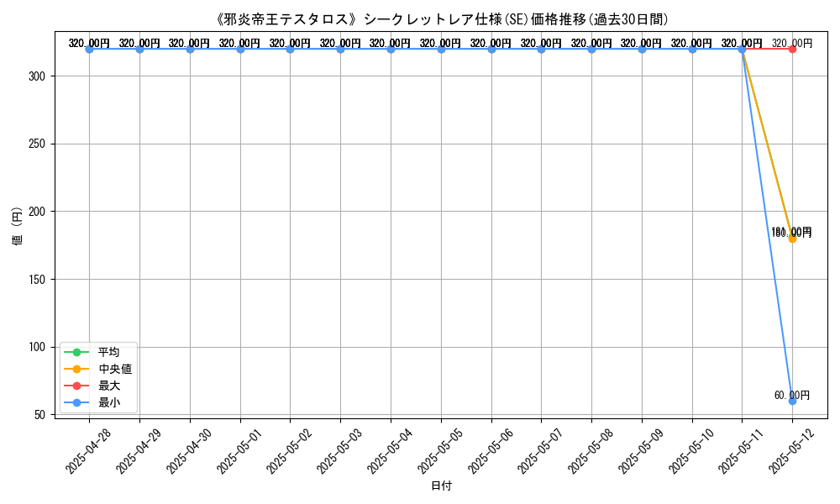Click the blue 60.00円 minimum data point
Viewport: 840px width, 504px height.
click(x=792, y=402)
